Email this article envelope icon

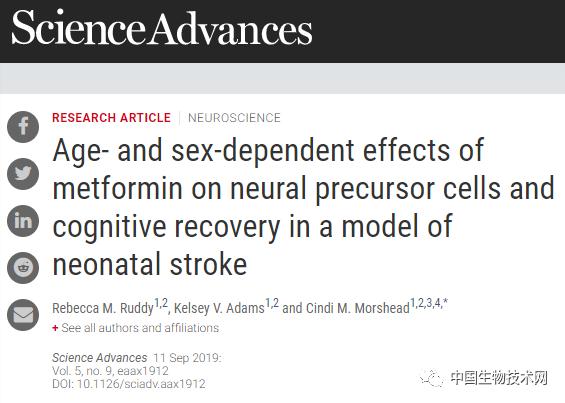click(x=23, y=315)
